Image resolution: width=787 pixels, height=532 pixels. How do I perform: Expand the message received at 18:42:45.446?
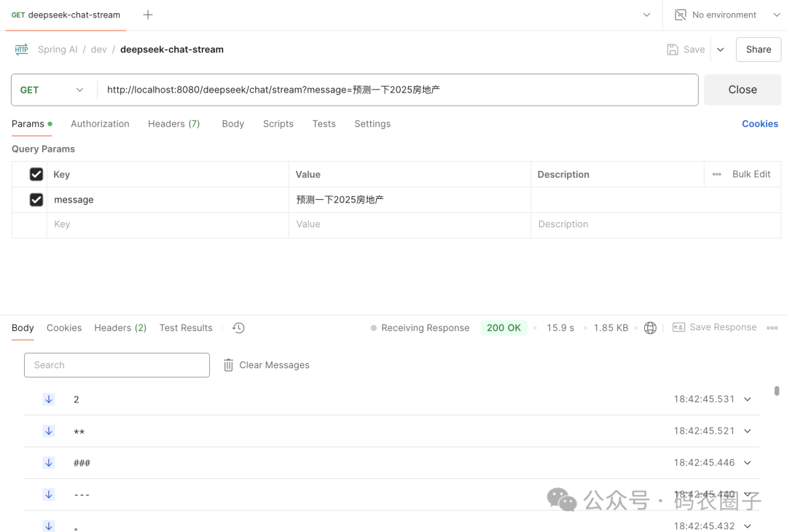tap(748, 462)
